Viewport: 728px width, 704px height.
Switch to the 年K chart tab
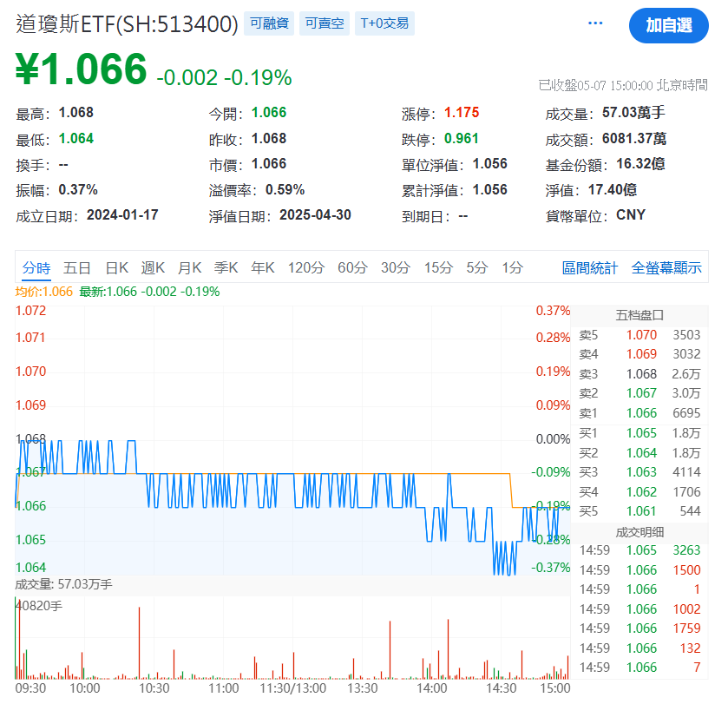[x=263, y=268]
